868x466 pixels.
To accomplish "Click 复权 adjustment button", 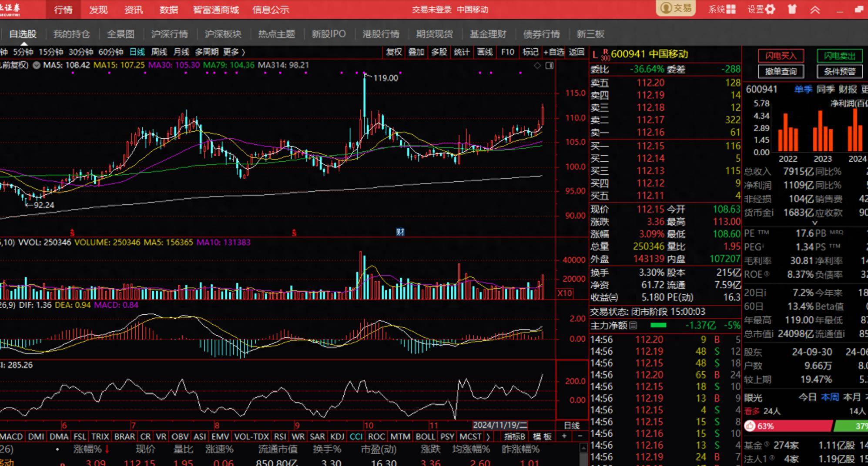I will point(394,52).
